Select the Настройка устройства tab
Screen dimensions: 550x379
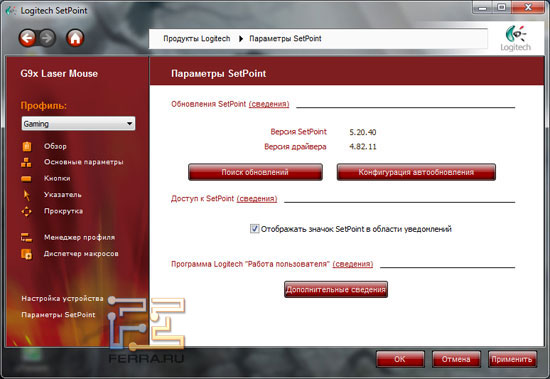[x=62, y=299]
